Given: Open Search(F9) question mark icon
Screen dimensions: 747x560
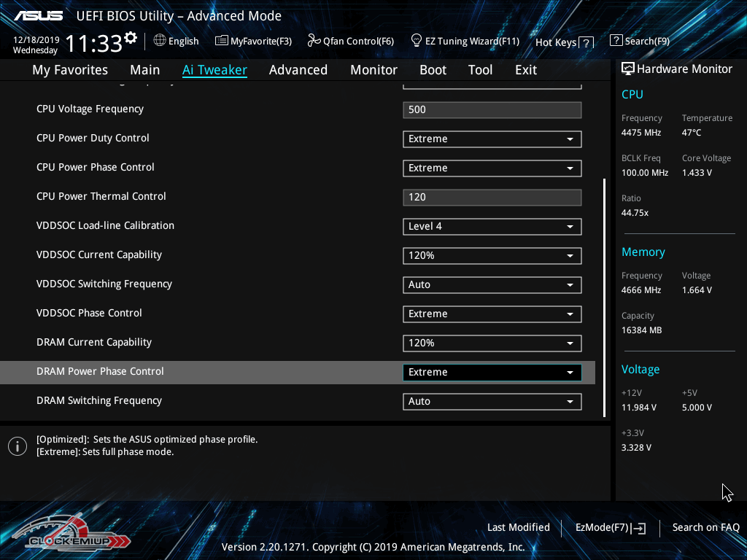Looking at the screenshot, I should pyautogui.click(x=616, y=41).
